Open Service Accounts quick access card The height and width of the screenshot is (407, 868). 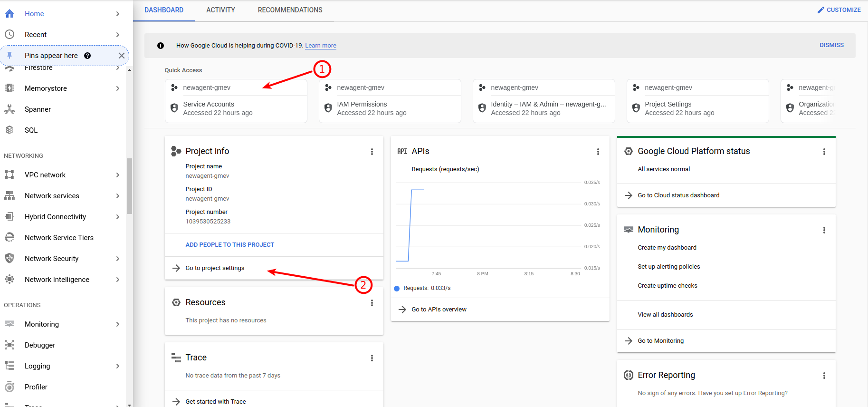(236, 101)
